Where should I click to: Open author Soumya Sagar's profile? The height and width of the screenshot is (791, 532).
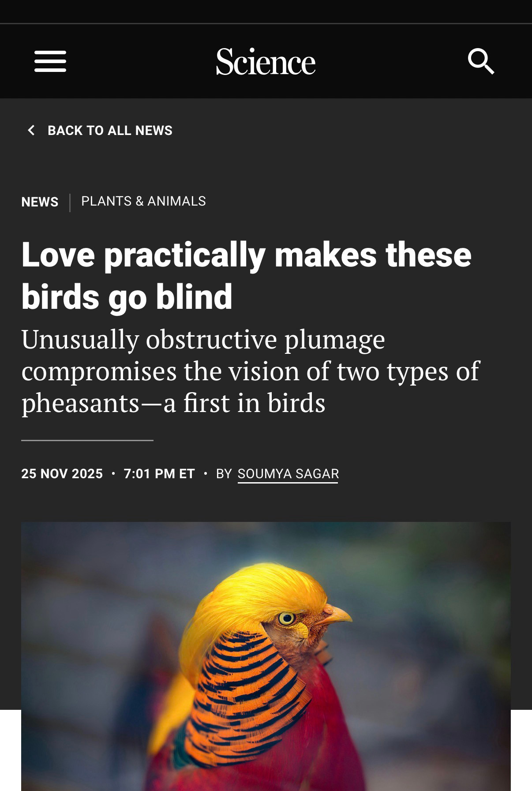[x=288, y=474]
